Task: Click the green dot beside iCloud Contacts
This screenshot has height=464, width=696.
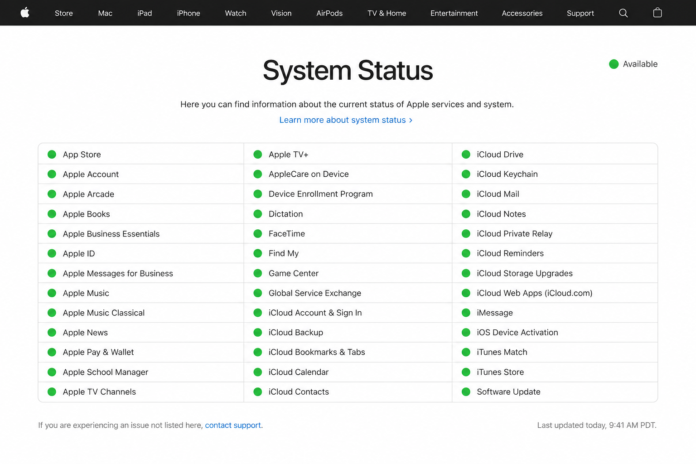Action: click(257, 392)
